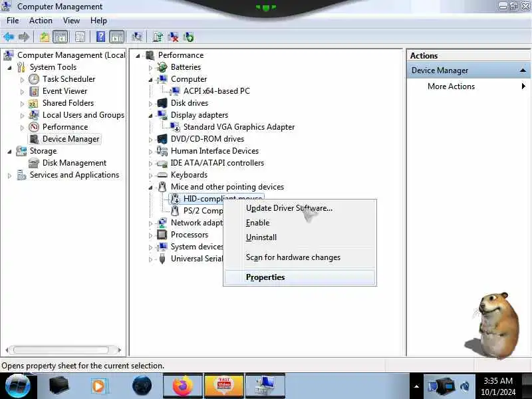Viewport: 532px width, 399px height.
Task: Choose Properties in the context menu
Action: click(300, 277)
